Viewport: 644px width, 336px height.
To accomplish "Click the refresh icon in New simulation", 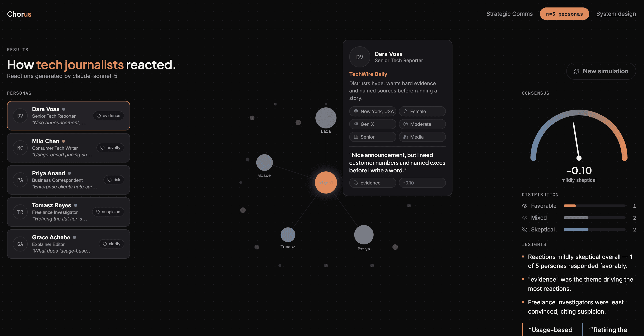I will [x=577, y=71].
